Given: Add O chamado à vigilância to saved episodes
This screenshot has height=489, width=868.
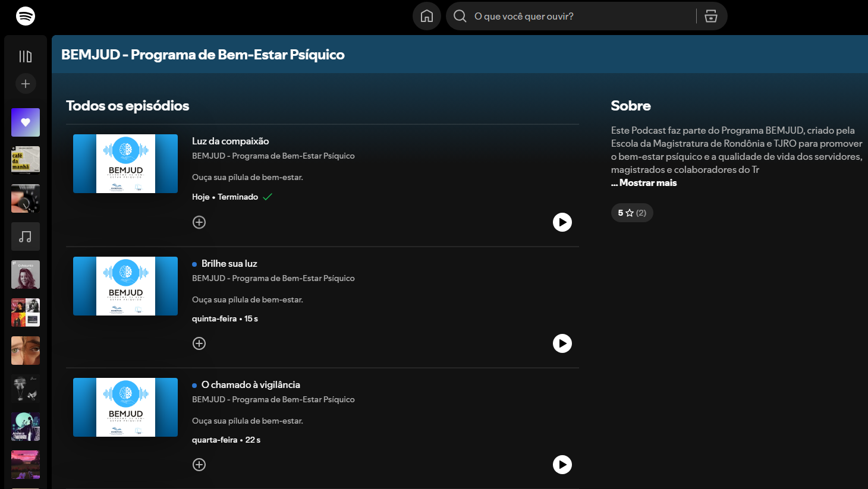Looking at the screenshot, I should pos(199,465).
